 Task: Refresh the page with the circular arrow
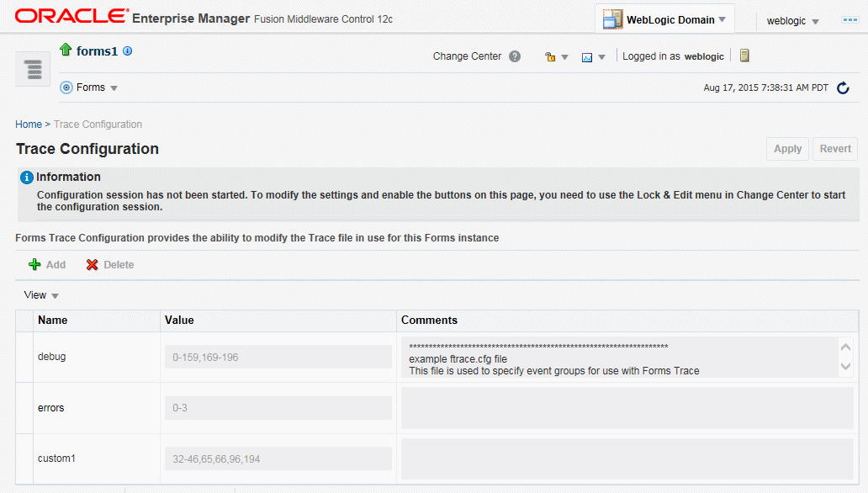tap(843, 88)
